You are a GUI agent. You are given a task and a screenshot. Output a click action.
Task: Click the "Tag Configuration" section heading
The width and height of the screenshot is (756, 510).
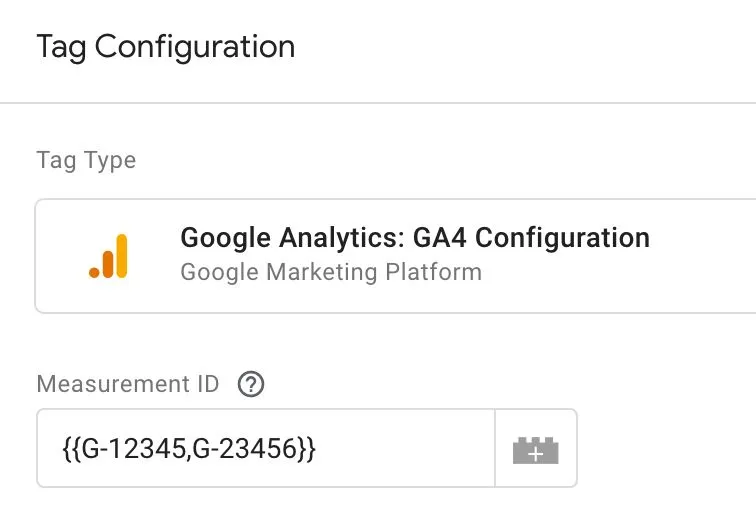[x=165, y=47]
